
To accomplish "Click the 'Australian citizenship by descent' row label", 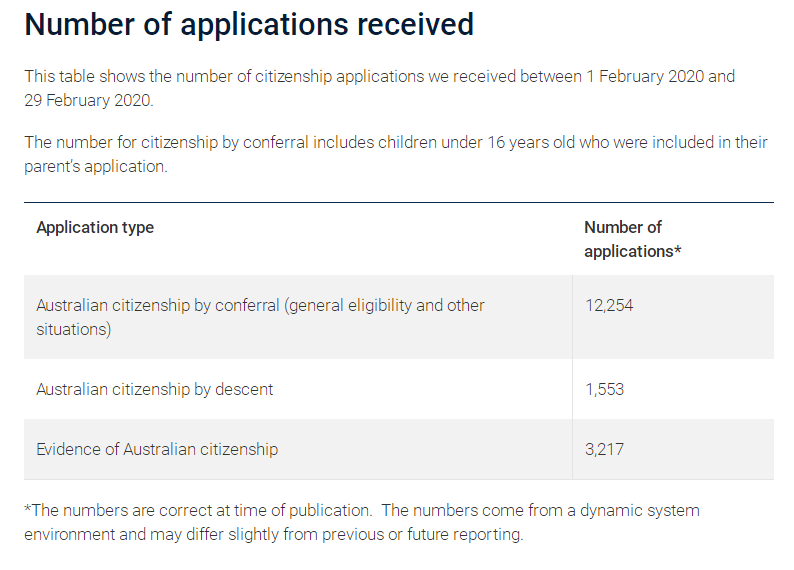I will tap(154, 389).
